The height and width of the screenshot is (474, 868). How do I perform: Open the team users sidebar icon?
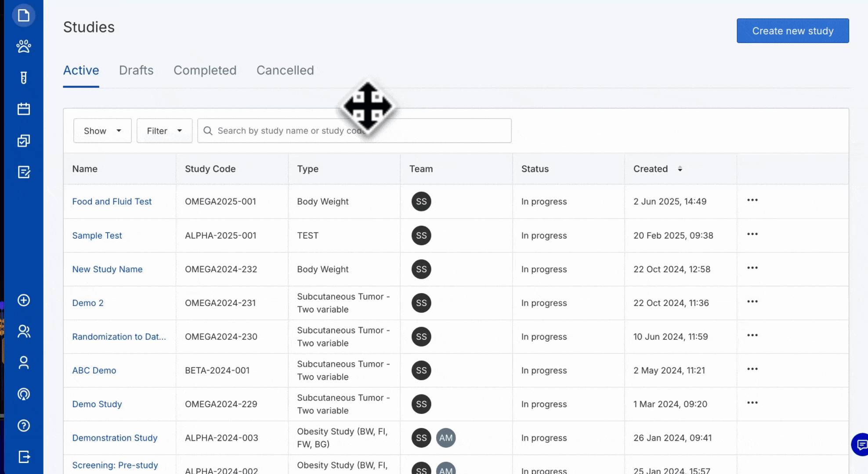24,331
